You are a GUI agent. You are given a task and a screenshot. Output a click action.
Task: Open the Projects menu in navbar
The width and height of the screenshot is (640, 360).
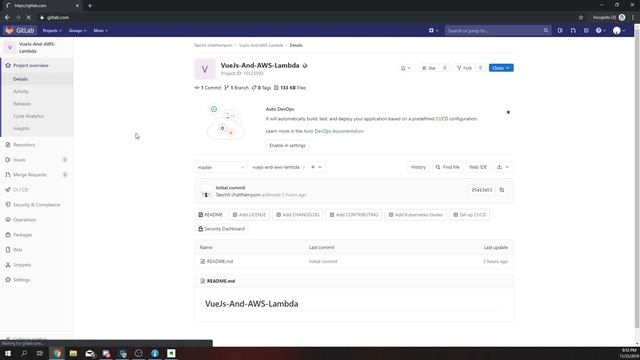click(x=52, y=31)
